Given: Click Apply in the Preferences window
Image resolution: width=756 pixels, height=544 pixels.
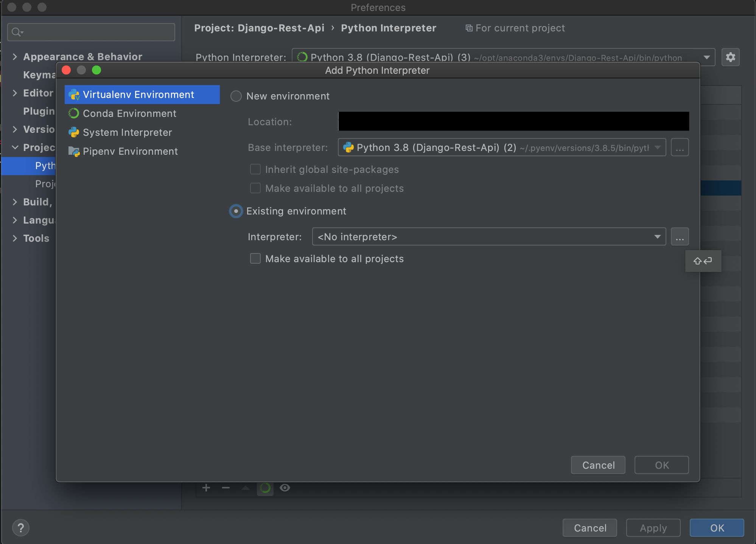Looking at the screenshot, I should (653, 528).
